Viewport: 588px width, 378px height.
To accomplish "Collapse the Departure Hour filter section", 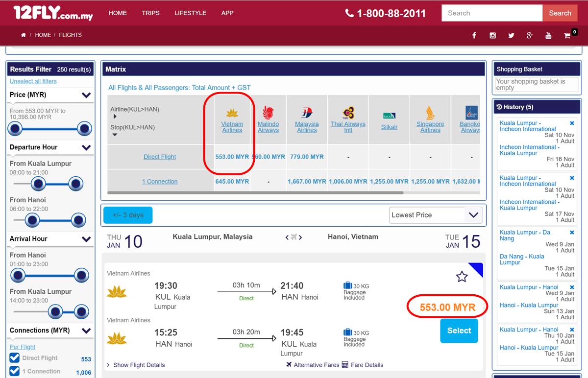I will [x=86, y=147].
